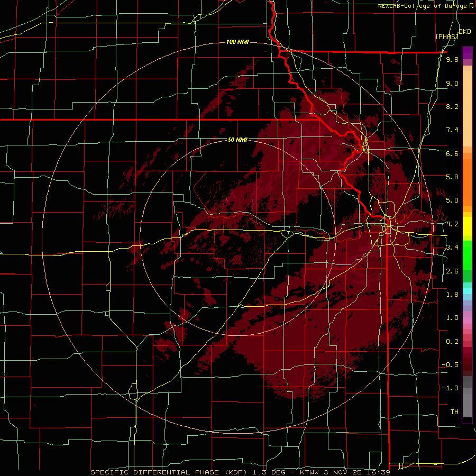Select the -1.3 scale label
476x476 pixels.
click(450, 388)
